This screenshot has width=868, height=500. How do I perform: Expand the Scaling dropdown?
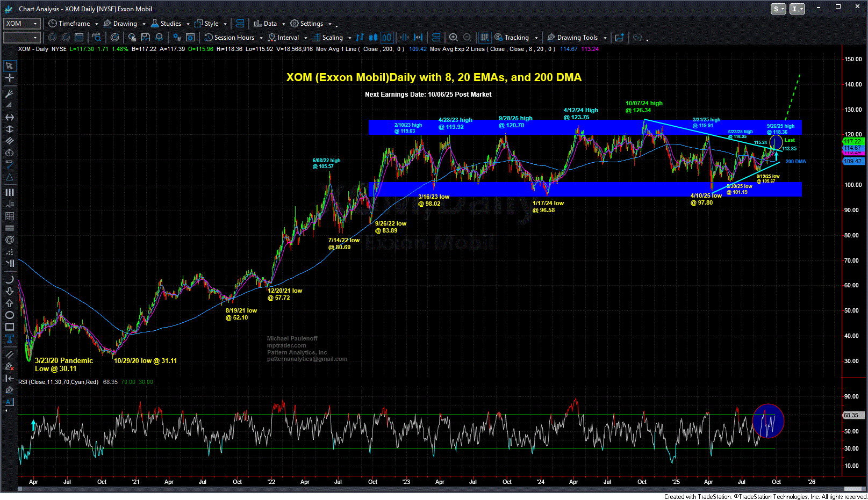point(350,38)
